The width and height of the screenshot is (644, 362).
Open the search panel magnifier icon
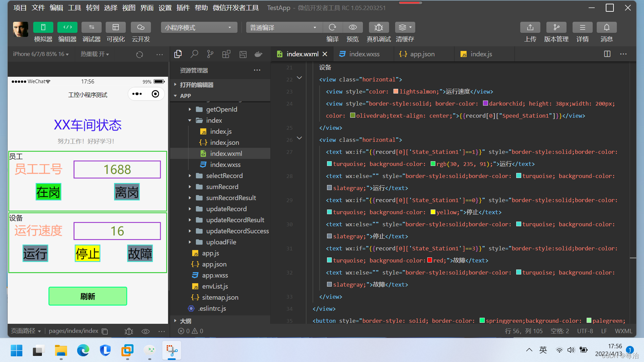pyautogui.click(x=194, y=54)
